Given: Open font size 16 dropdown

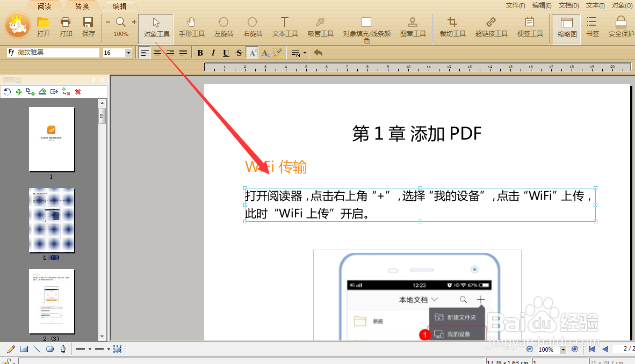Looking at the screenshot, I should [128, 53].
